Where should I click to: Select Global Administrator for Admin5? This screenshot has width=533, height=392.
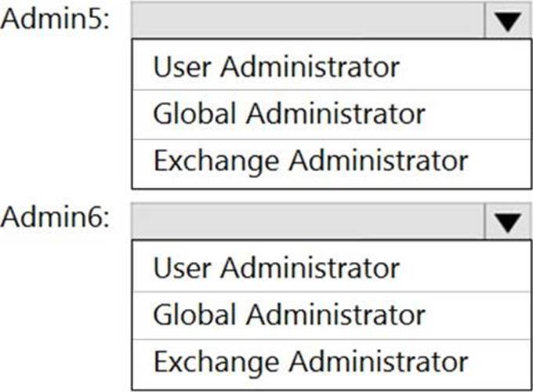click(332, 114)
